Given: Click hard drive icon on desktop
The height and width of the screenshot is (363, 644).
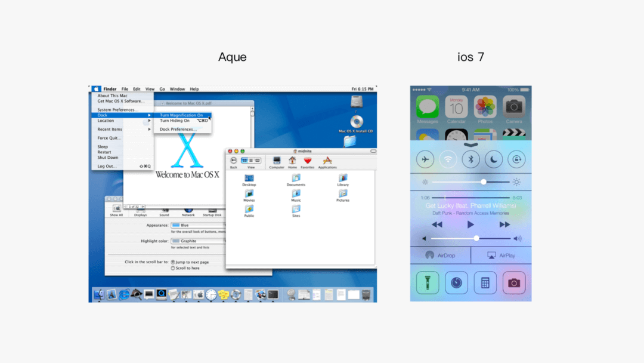Looking at the screenshot, I should click(357, 102).
